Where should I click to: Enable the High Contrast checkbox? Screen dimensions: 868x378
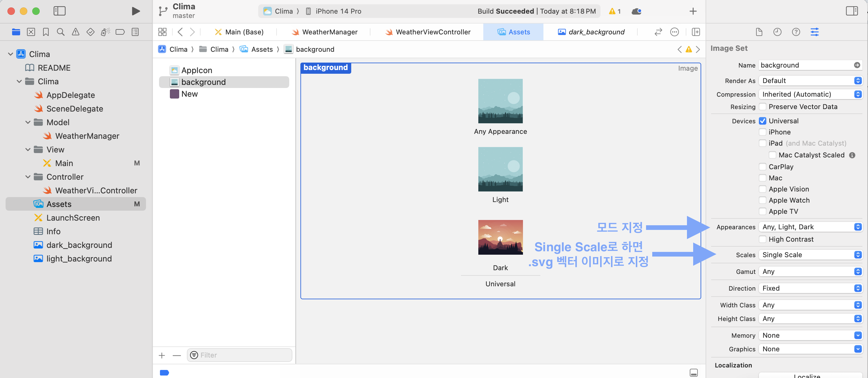click(x=763, y=239)
